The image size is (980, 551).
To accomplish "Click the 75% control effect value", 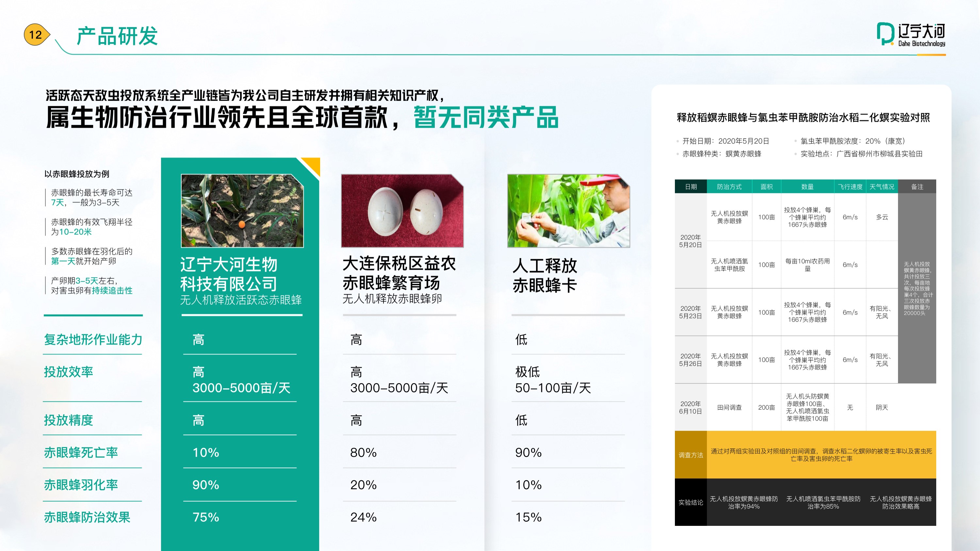I will (206, 517).
